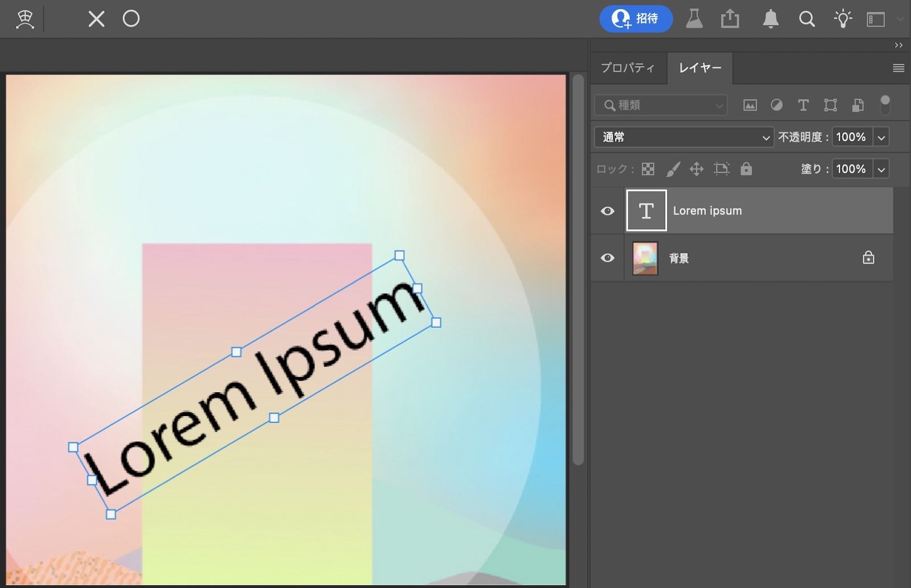Commit the transform with the circle icon
The height and width of the screenshot is (588, 911).
point(131,19)
